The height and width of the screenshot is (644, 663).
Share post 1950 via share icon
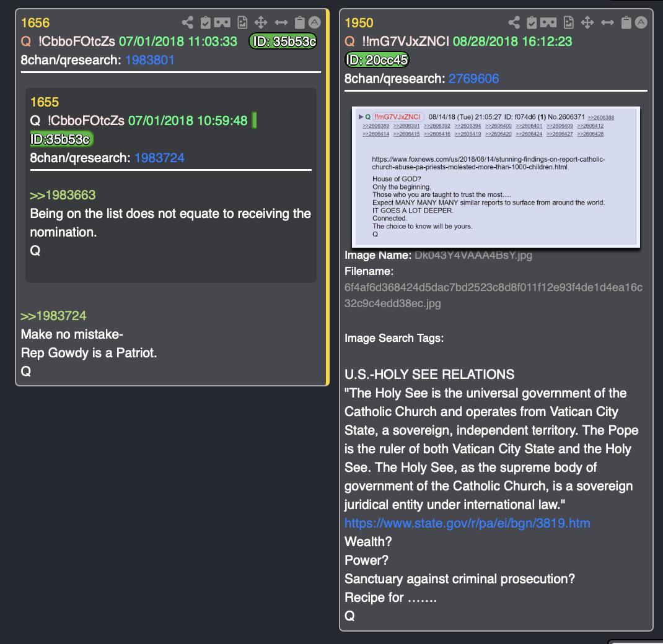pyautogui.click(x=514, y=22)
